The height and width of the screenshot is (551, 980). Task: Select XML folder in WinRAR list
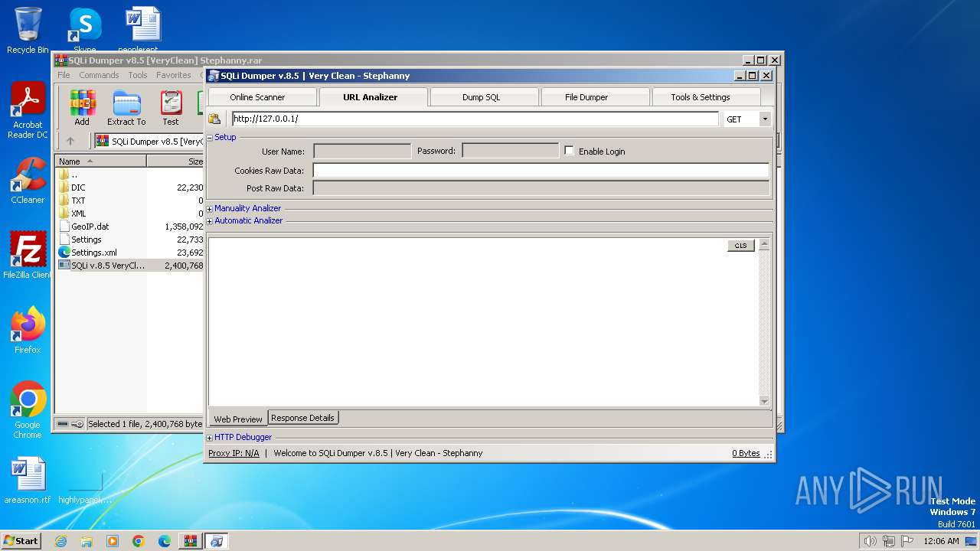coord(78,214)
